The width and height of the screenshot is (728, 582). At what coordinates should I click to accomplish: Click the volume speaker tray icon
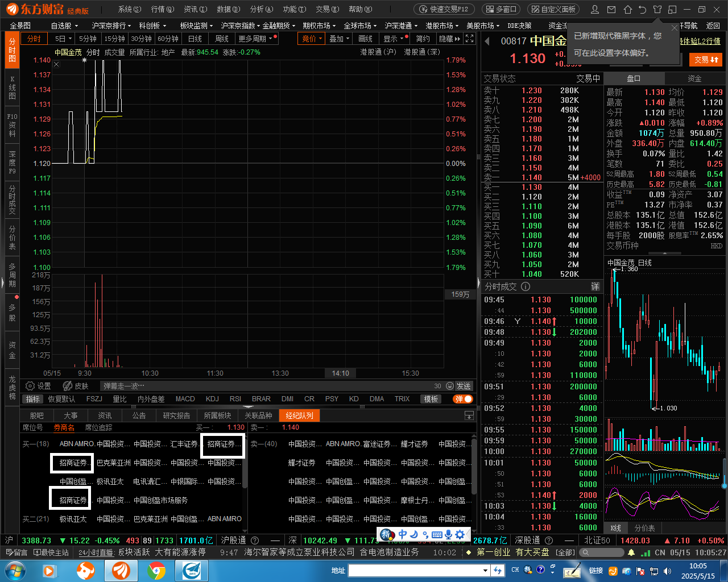click(x=667, y=571)
